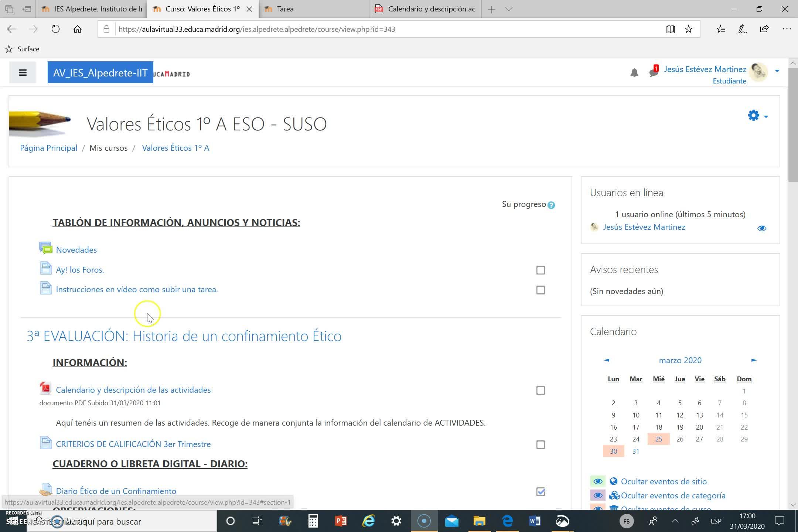Open CRITERIOS DE CALIFICACIÓN 3er Trimestre link

133,444
